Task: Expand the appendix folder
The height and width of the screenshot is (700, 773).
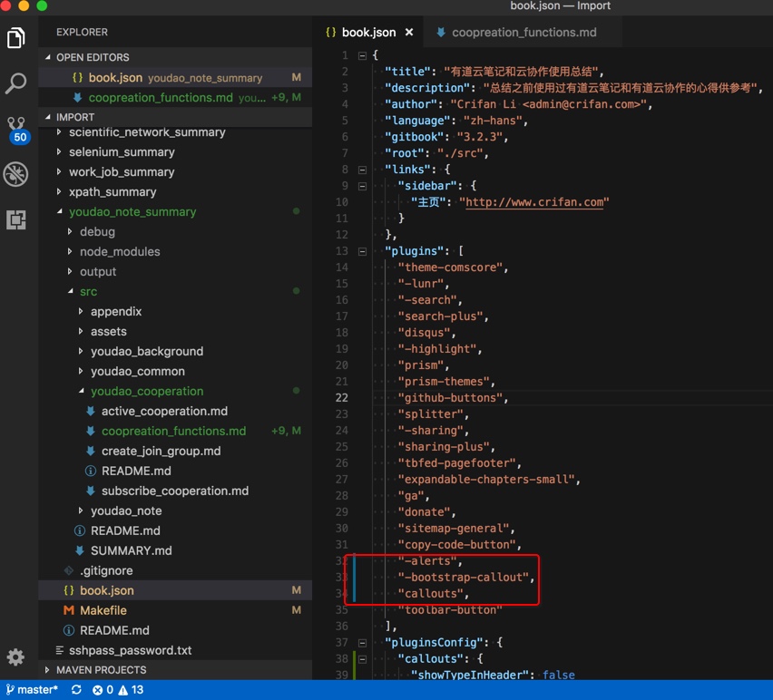Action: tap(175, 311)
